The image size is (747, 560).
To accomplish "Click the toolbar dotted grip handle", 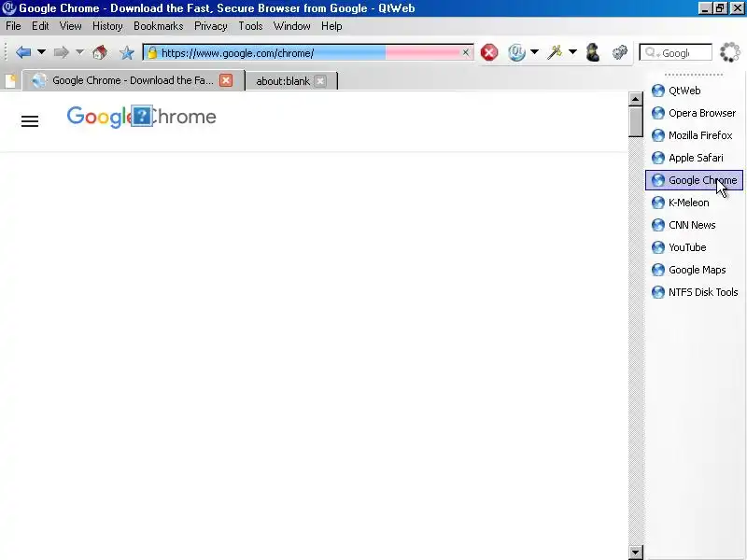I will (6, 52).
